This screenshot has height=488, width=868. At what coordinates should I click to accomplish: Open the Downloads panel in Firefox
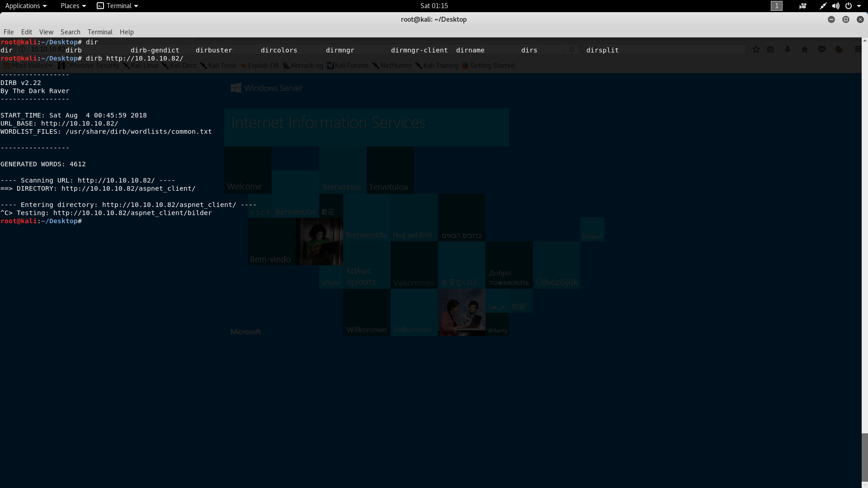[788, 50]
